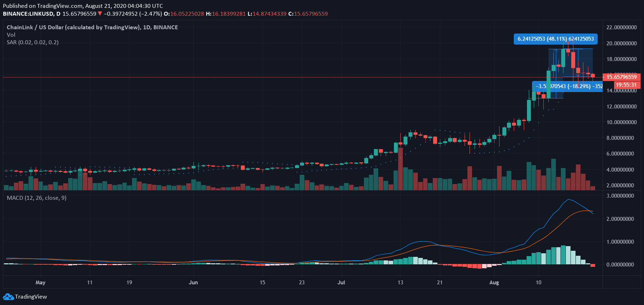This screenshot has width=644, height=305.
Task: Click the May date axis label
Action: pyautogui.click(x=40, y=283)
